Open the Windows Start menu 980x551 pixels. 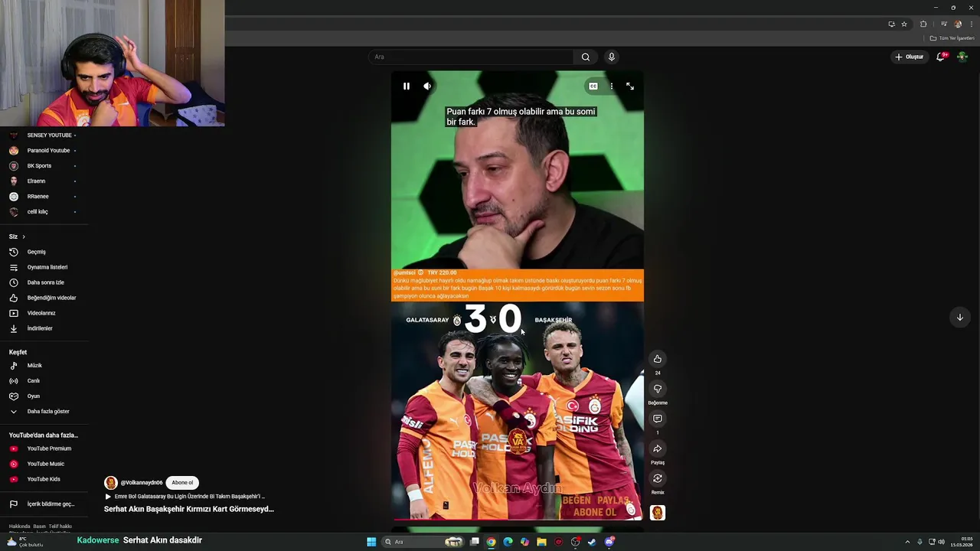[371, 542]
